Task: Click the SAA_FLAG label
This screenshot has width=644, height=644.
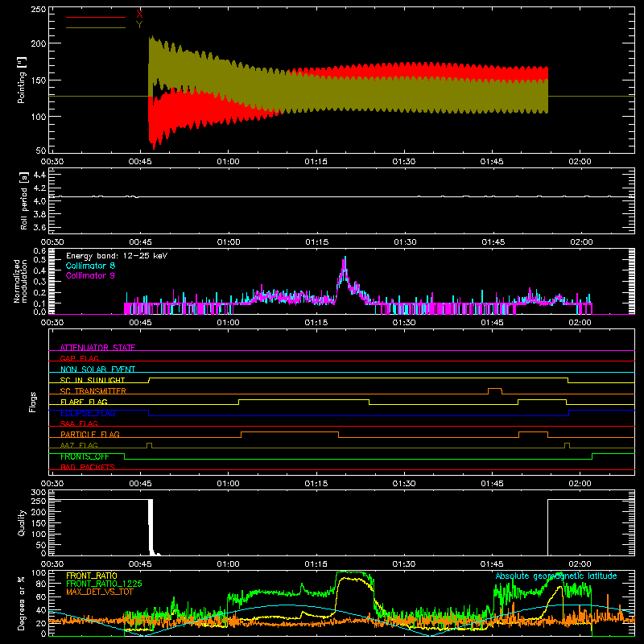Action: pyautogui.click(x=79, y=423)
